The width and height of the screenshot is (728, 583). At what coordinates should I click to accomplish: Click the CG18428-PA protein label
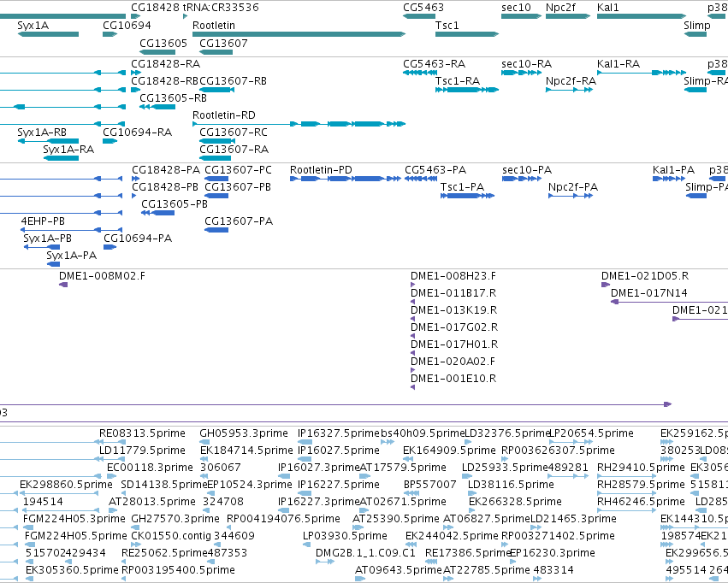coord(166,170)
